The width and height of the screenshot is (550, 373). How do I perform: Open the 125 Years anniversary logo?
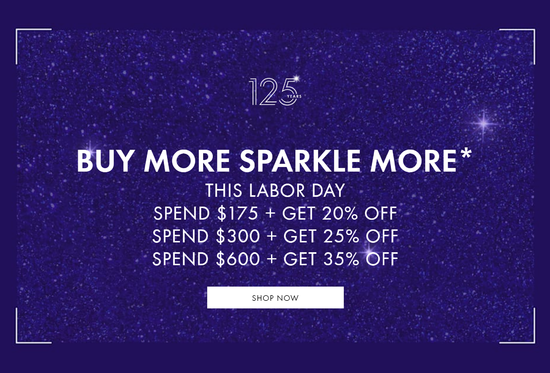[275, 91]
